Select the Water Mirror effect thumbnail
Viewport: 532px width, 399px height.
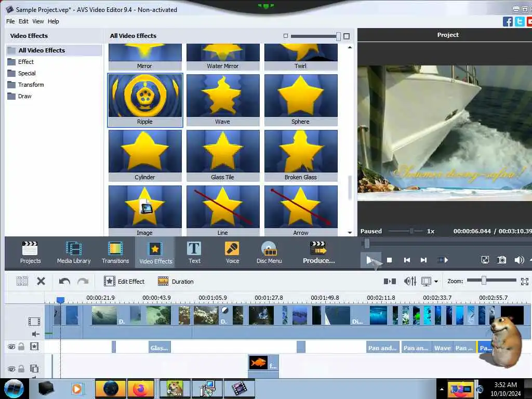point(223,57)
